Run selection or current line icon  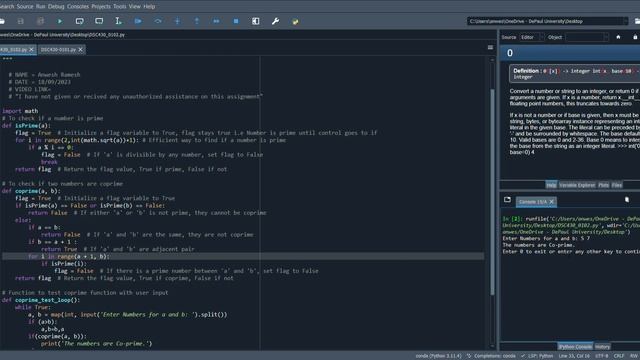[118, 21]
